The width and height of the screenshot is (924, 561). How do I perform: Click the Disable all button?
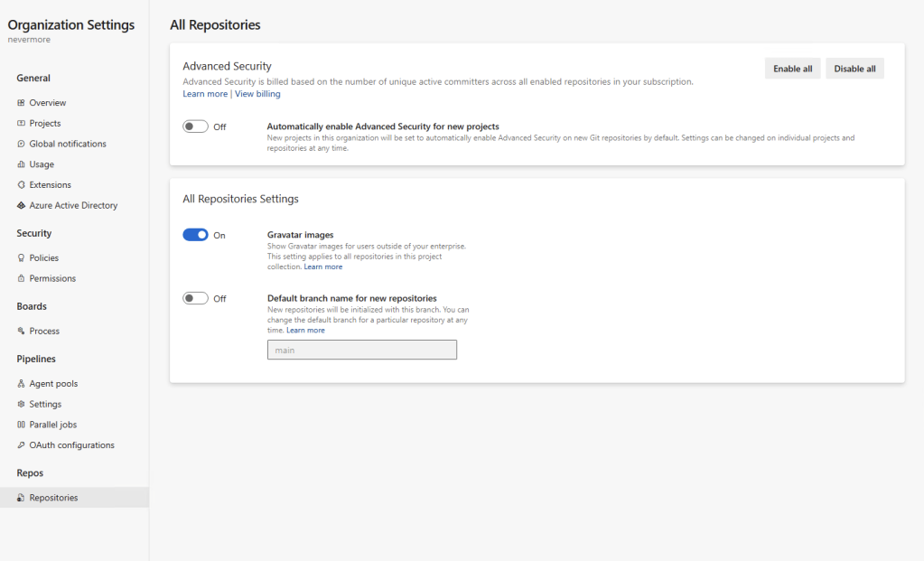click(x=854, y=68)
